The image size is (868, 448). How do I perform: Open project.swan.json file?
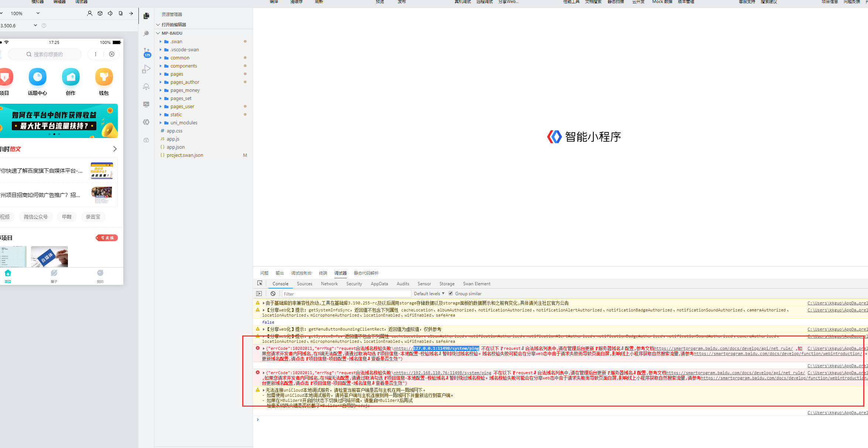(185, 155)
